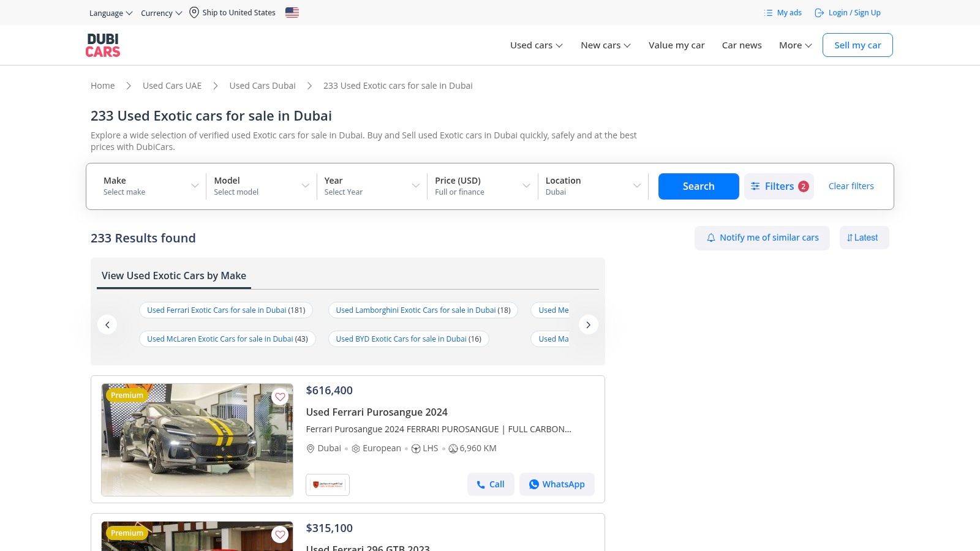Expand the More menu

point(796,45)
